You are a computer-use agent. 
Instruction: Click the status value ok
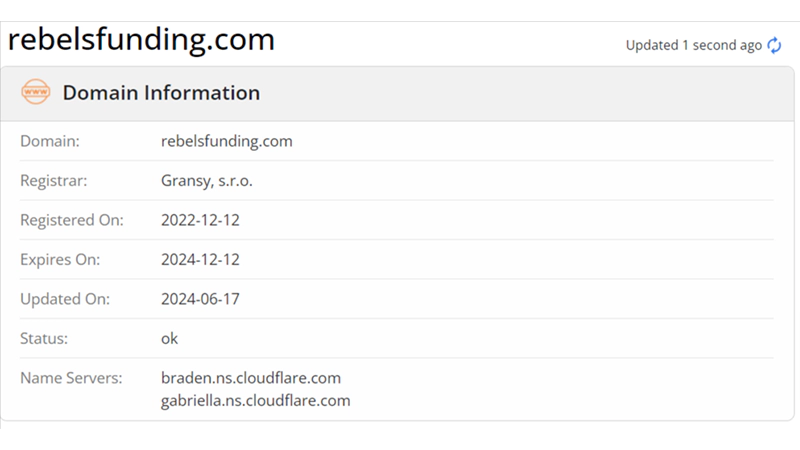tap(169, 339)
